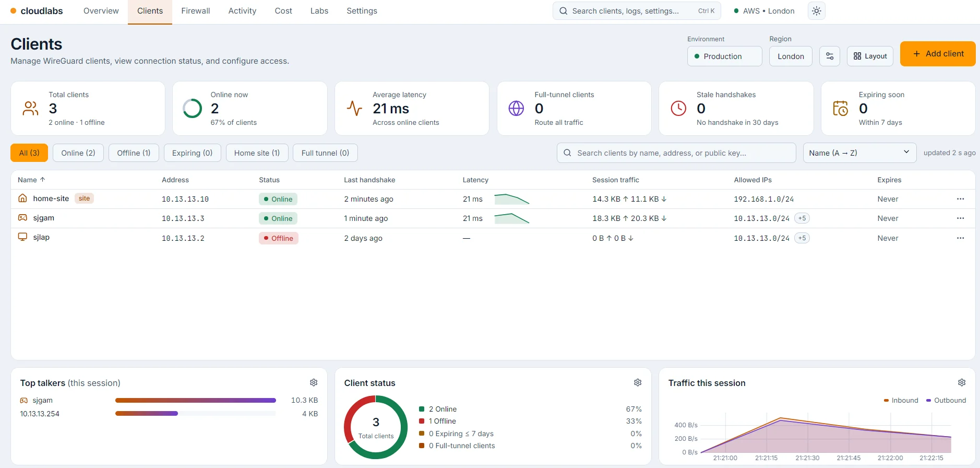Click the Add client button
The image size is (980, 468).
(938, 54)
